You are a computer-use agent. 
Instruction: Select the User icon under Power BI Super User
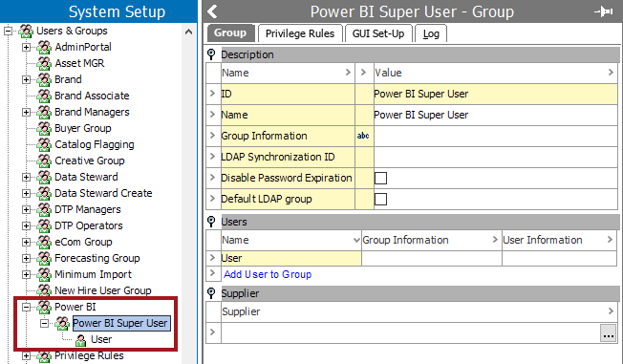click(80, 340)
